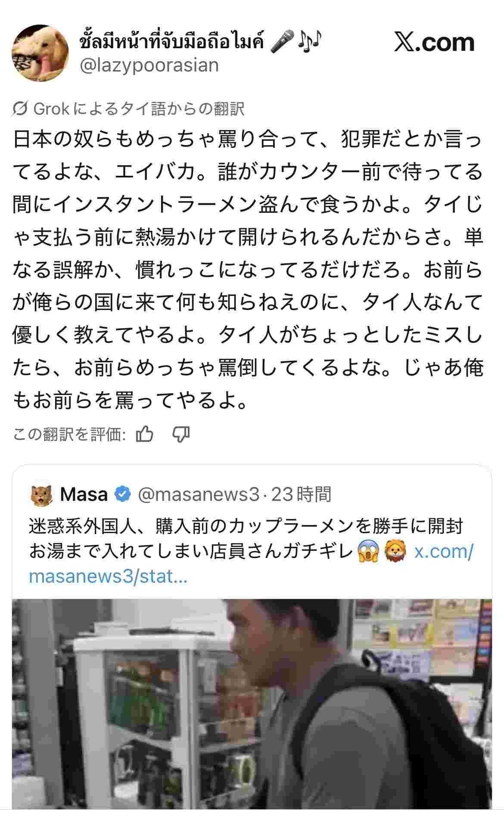This screenshot has height=820, width=504.
Task: Click the Grok slashed-circle icon
Action: [x=20, y=109]
